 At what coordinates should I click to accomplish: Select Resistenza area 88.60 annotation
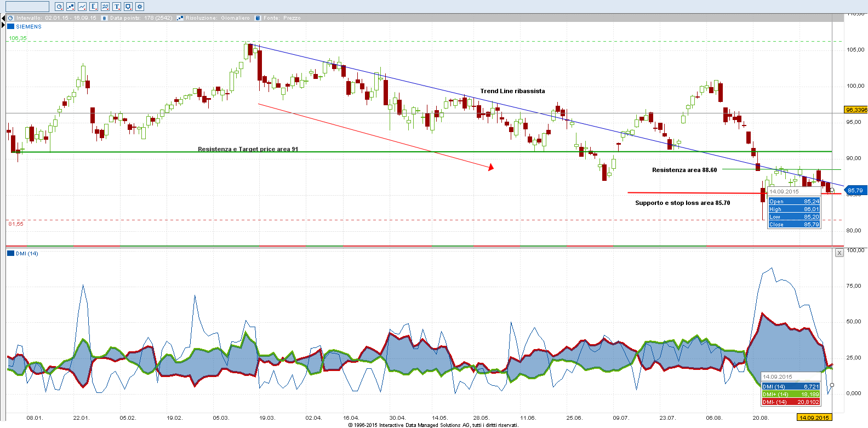684,170
